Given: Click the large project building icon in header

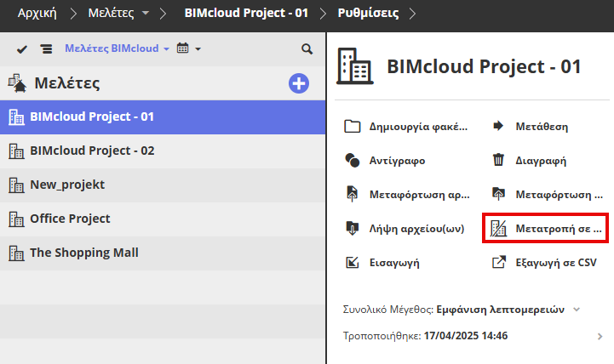Looking at the screenshot, I should pos(355,66).
